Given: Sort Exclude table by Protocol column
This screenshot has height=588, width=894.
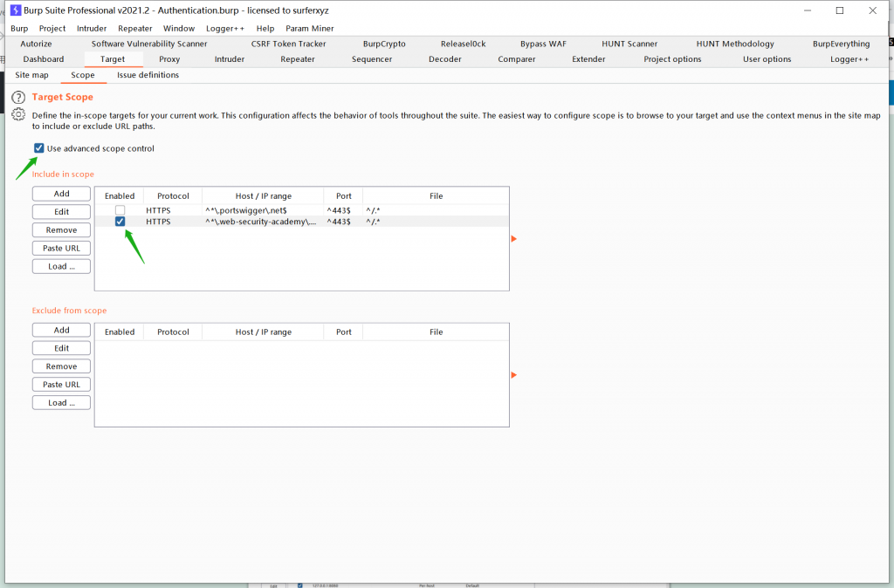Looking at the screenshot, I should pyautogui.click(x=173, y=332).
